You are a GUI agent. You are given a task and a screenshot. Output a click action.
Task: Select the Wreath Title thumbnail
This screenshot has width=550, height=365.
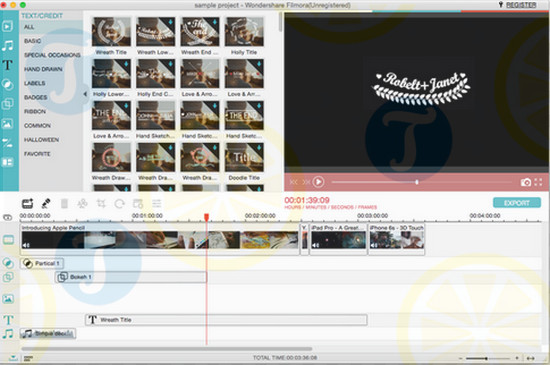pyautogui.click(x=111, y=32)
